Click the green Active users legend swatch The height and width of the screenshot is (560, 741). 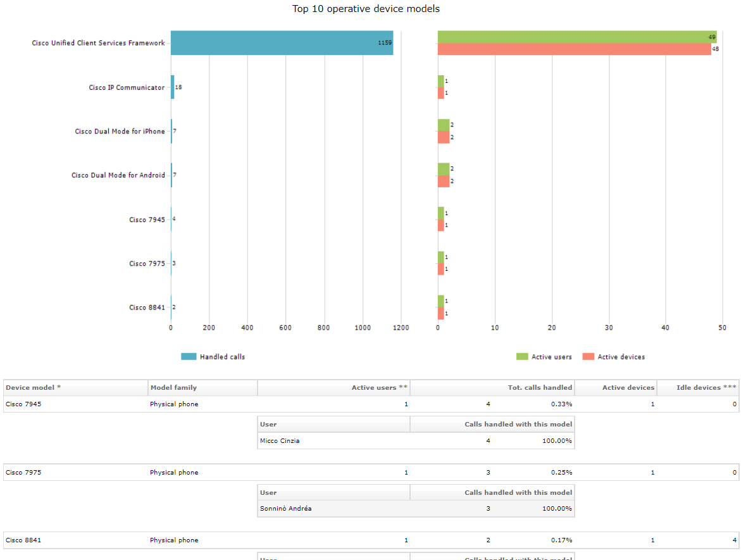(522, 357)
